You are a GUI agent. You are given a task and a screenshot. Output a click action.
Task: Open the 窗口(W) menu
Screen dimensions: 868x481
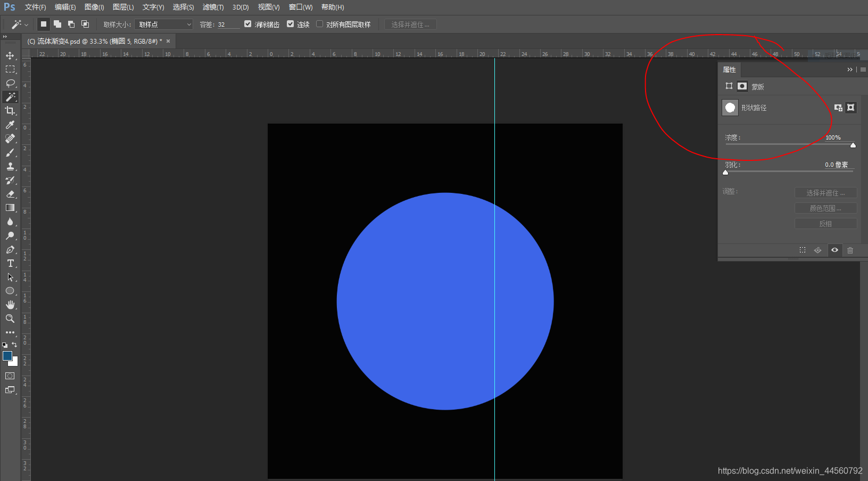(x=301, y=7)
